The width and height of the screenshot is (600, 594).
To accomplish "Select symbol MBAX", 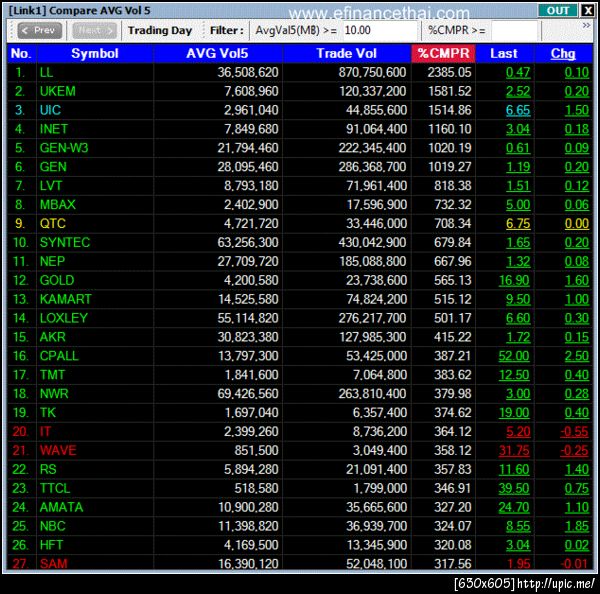I will click(x=57, y=205).
